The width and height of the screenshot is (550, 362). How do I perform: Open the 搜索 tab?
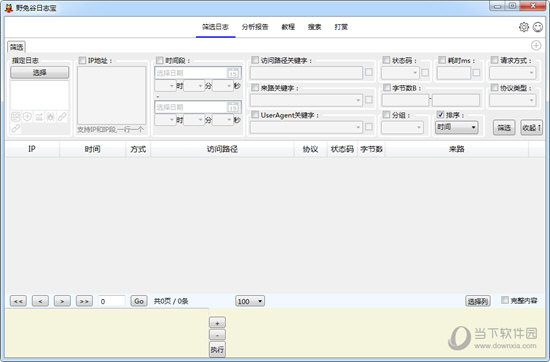(315, 27)
